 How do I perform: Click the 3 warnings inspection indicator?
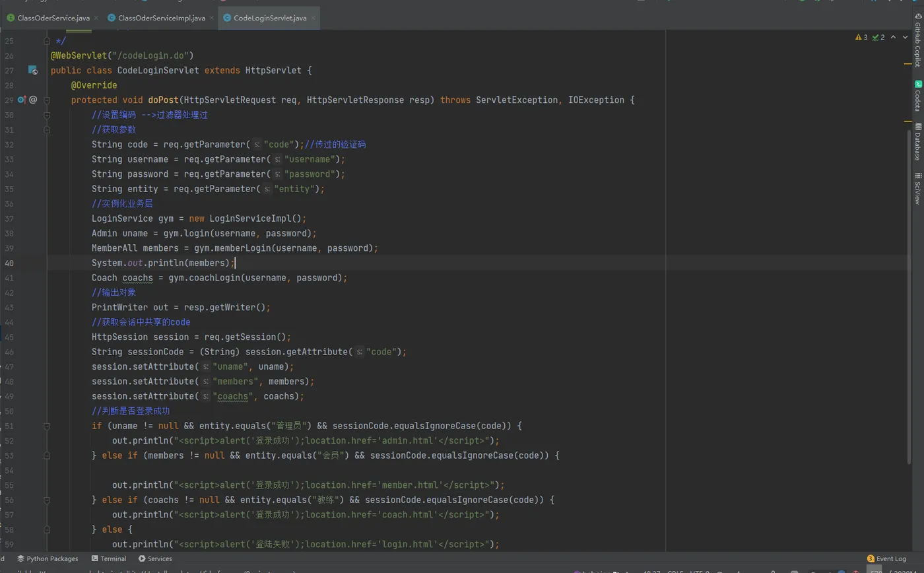point(861,38)
